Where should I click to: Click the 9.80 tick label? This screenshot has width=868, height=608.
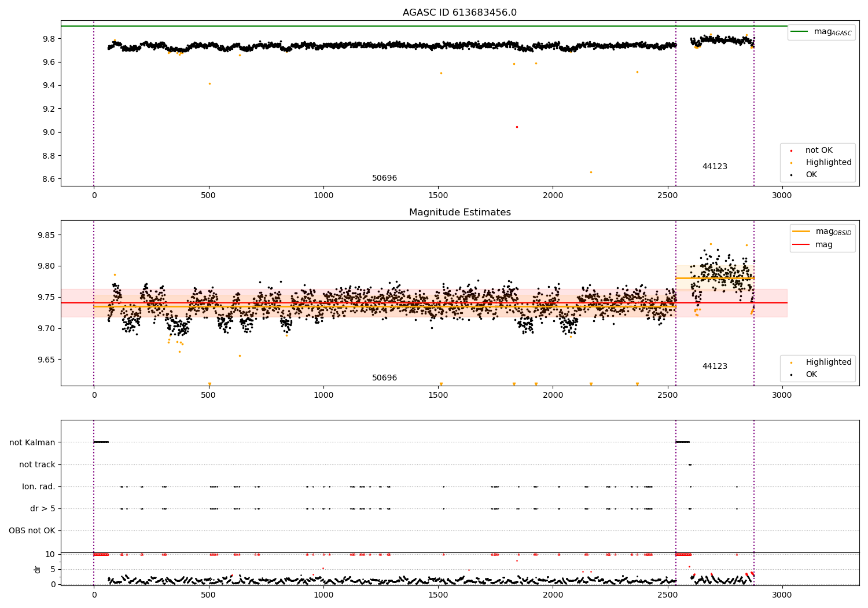click(x=46, y=267)
